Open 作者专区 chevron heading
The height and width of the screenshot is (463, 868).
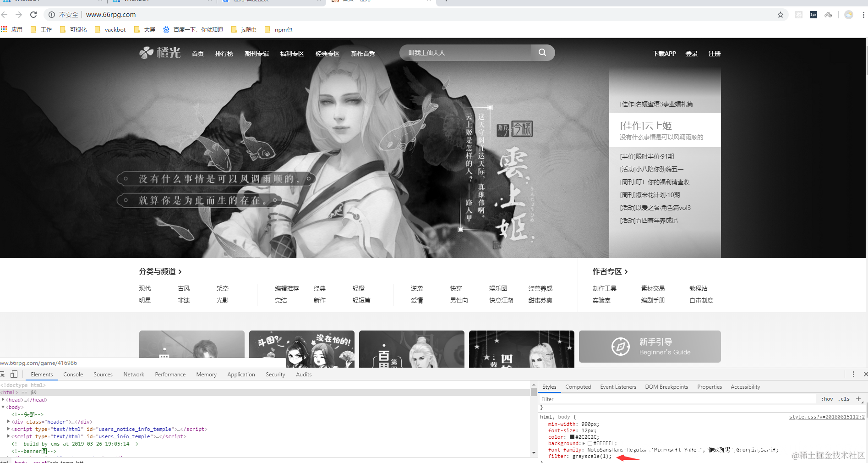[610, 271]
